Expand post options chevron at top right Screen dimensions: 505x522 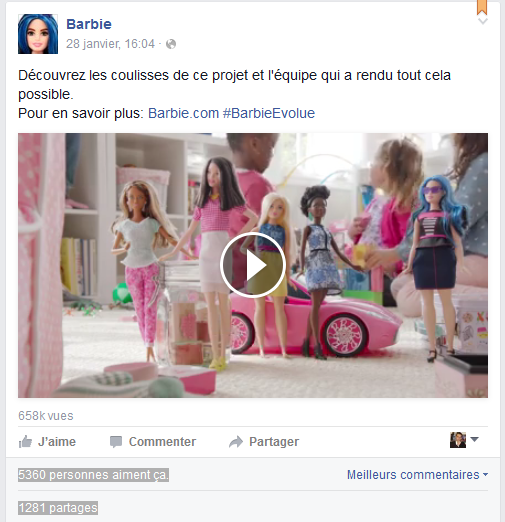click(x=483, y=21)
